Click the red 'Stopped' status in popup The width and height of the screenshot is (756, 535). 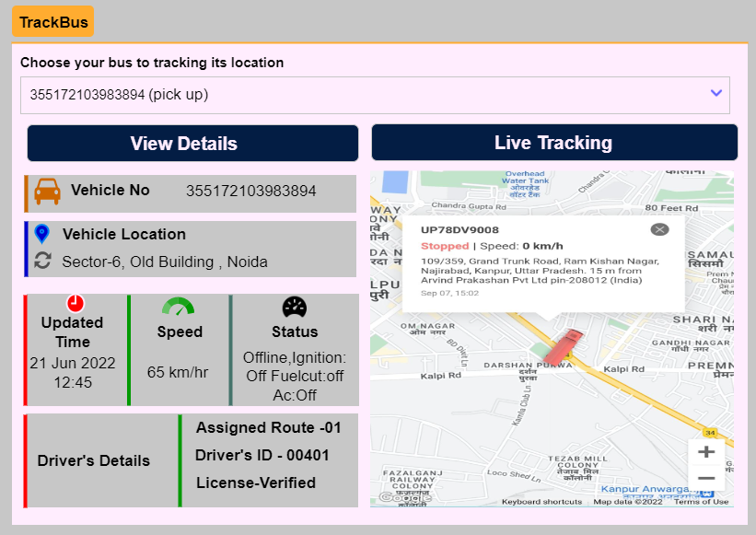tap(445, 246)
